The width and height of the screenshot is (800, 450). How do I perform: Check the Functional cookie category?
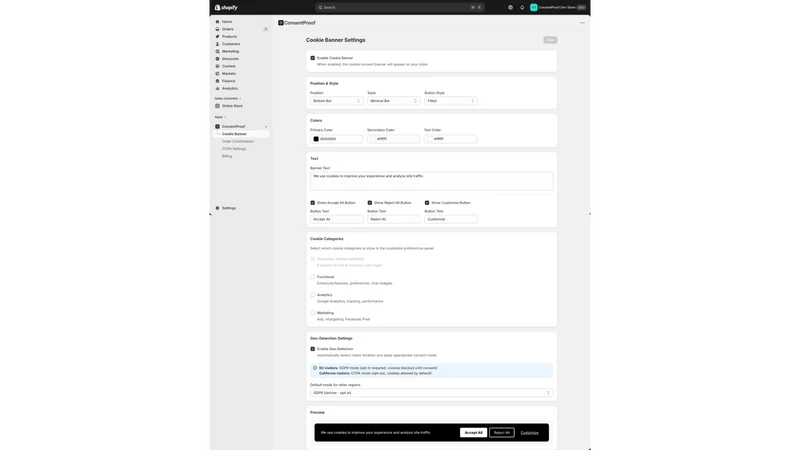pos(313,277)
